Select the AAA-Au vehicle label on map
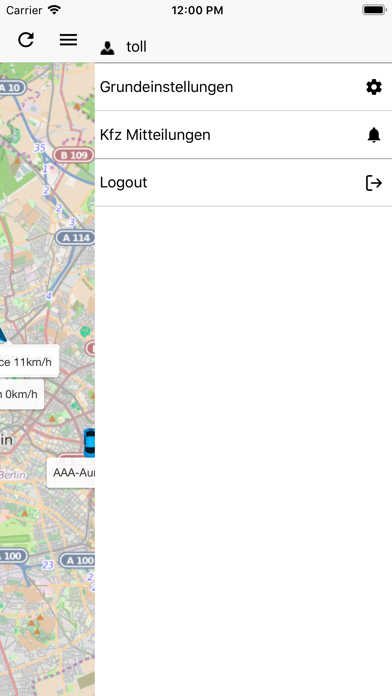 tap(71, 473)
